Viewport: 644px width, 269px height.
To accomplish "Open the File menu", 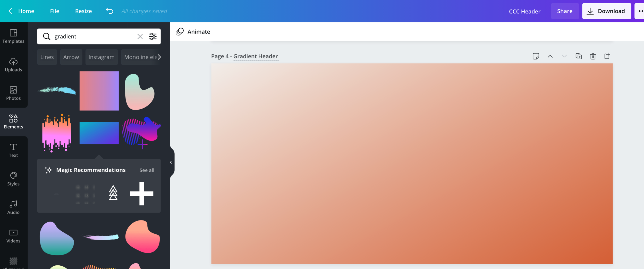I will 55,11.
